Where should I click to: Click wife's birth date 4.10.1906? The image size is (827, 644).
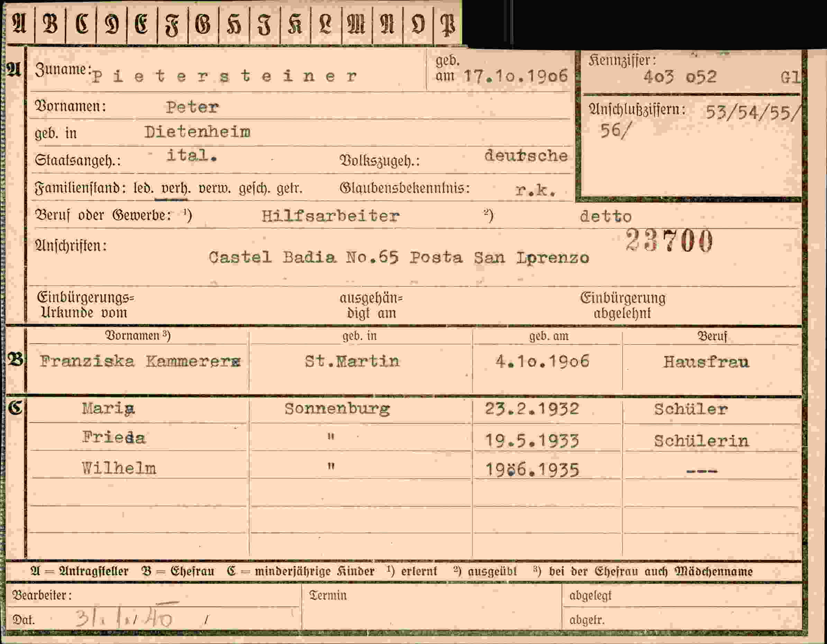tap(542, 361)
